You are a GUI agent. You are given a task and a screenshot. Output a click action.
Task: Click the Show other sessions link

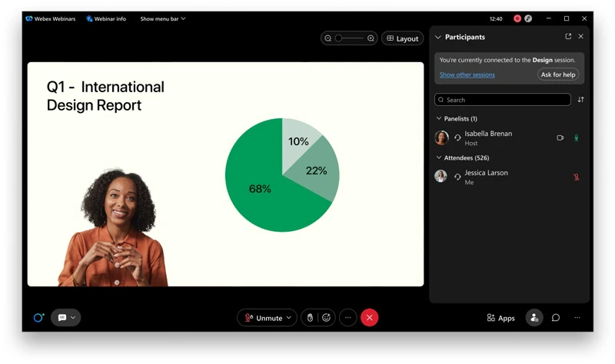click(467, 75)
